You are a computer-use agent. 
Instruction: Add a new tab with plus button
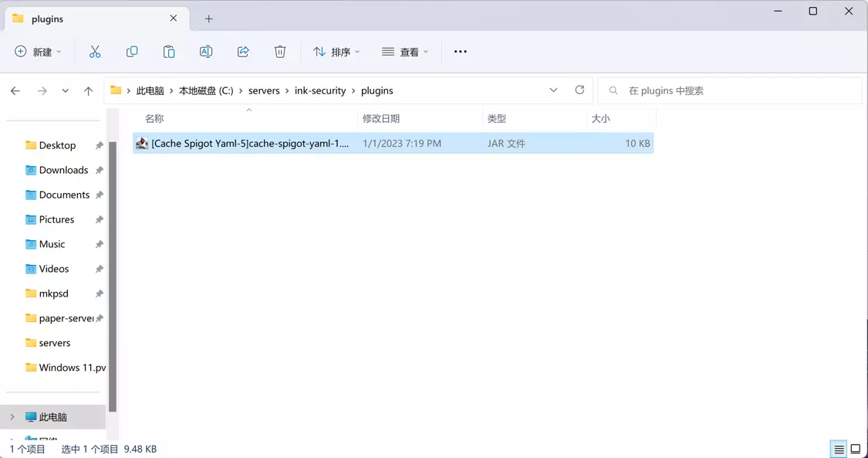[x=209, y=19]
